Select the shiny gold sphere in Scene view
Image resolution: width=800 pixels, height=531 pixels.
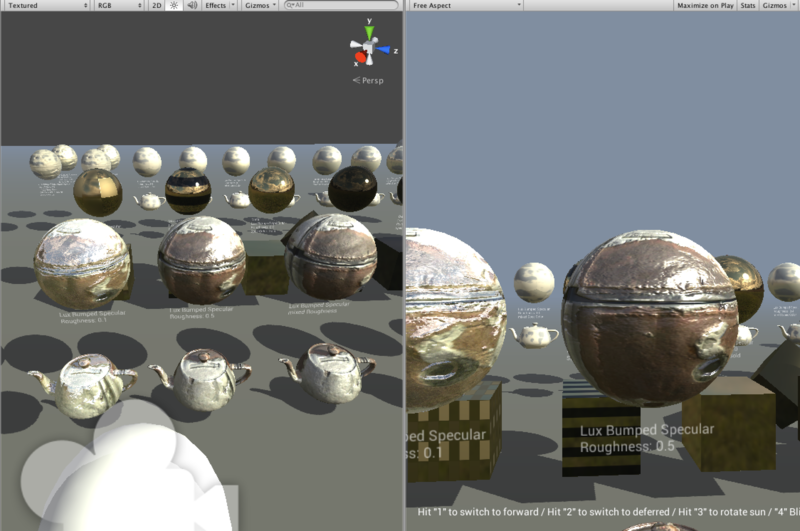pyautogui.click(x=98, y=192)
